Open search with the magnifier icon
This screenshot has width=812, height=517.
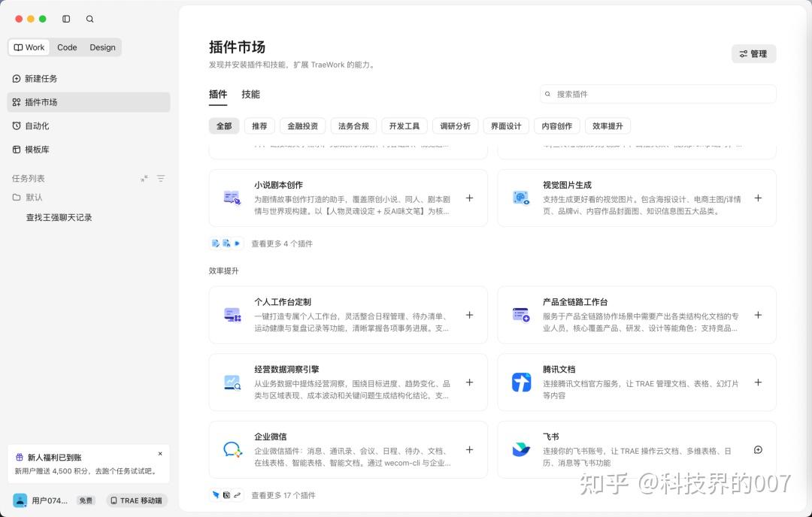[89, 19]
